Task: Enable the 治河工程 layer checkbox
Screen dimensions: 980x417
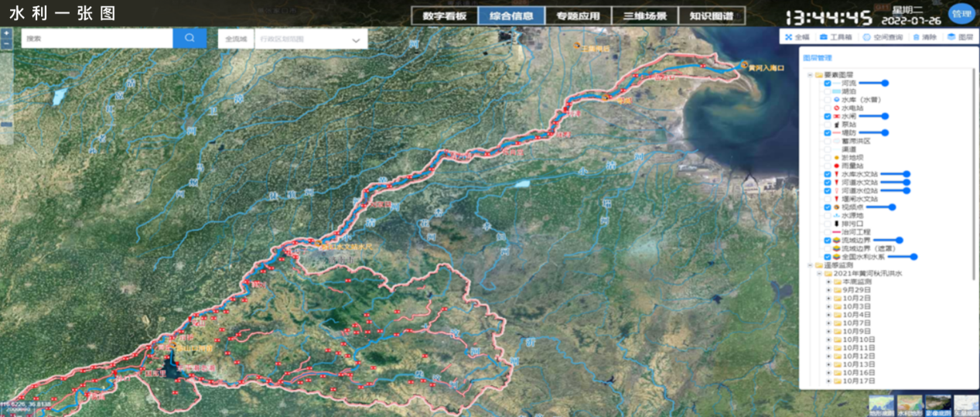Action: (828, 231)
